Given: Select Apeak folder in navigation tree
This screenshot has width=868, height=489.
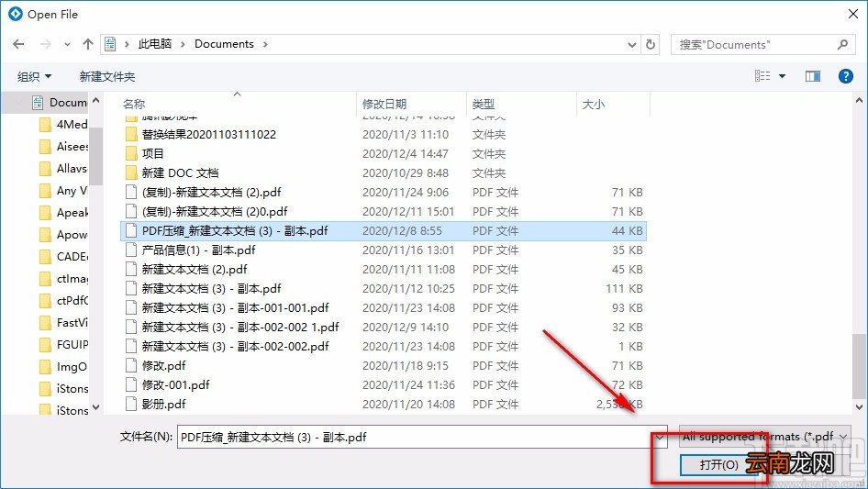Looking at the screenshot, I should (63, 212).
